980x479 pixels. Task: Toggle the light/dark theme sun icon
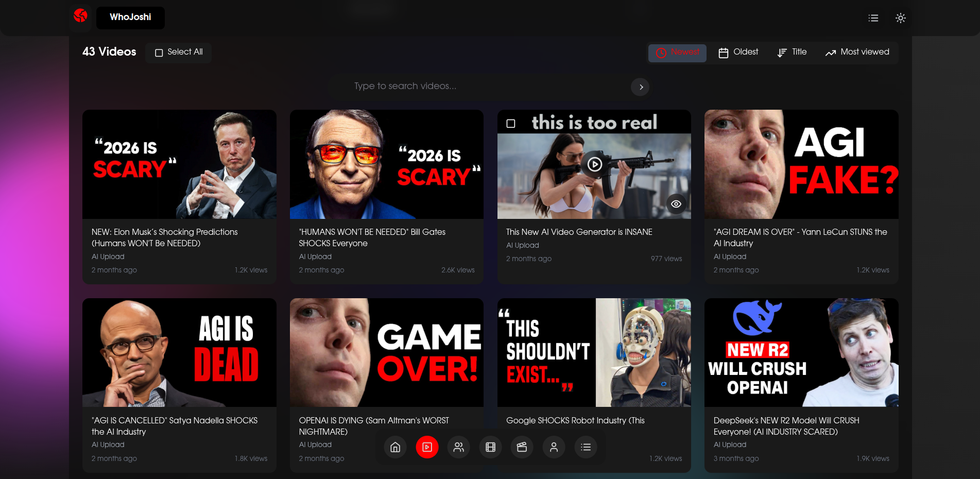(x=901, y=18)
